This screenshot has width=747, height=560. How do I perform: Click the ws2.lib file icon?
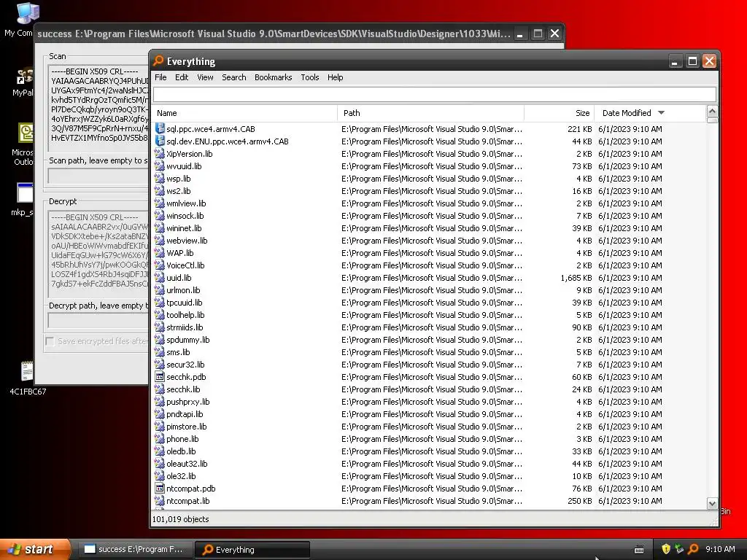[x=160, y=190]
